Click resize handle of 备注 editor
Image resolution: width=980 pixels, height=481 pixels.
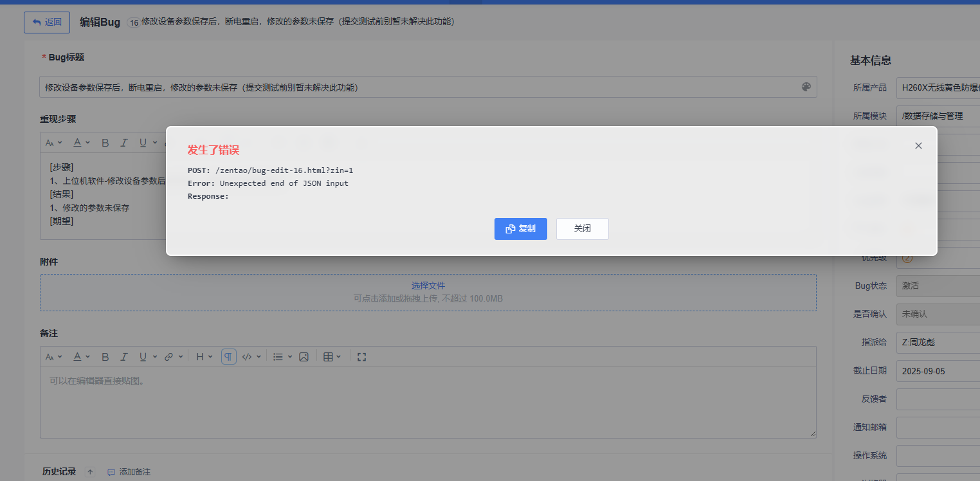(x=813, y=434)
